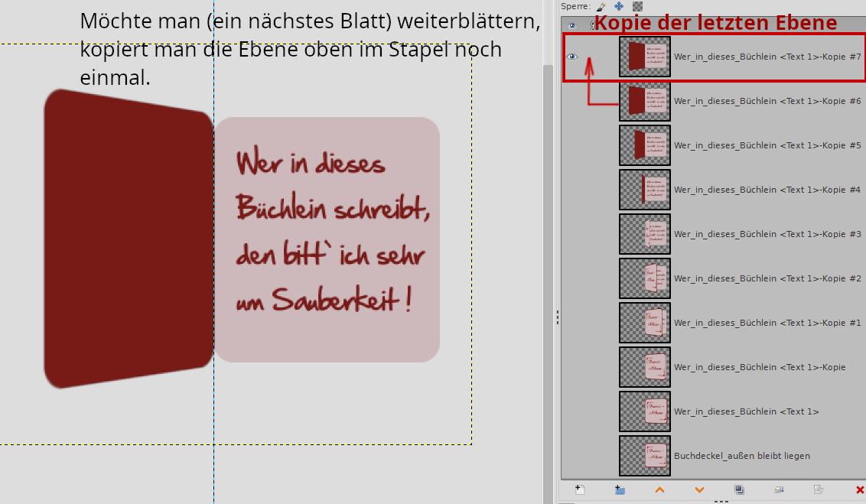The image size is (866, 504).
Task: Select the Kopie #2 layer thumbnail
Action: 645,278
